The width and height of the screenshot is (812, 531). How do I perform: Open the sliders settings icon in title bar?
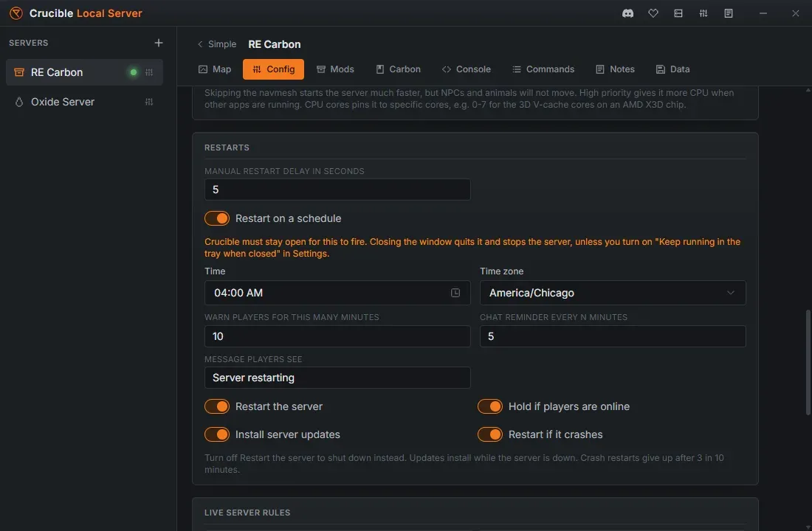(x=703, y=13)
